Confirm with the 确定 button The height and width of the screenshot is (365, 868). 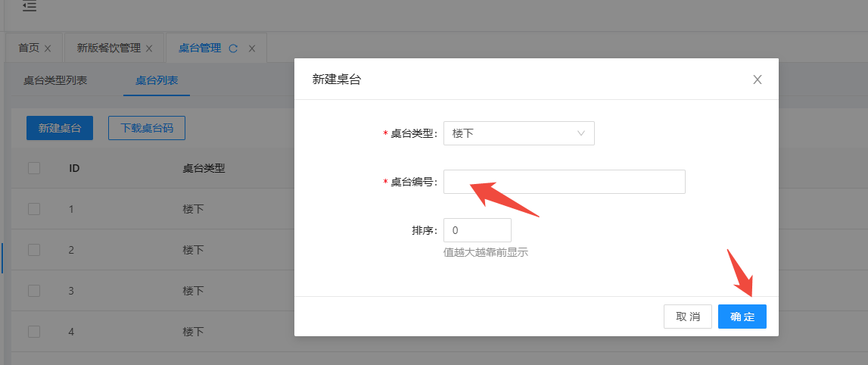742,317
